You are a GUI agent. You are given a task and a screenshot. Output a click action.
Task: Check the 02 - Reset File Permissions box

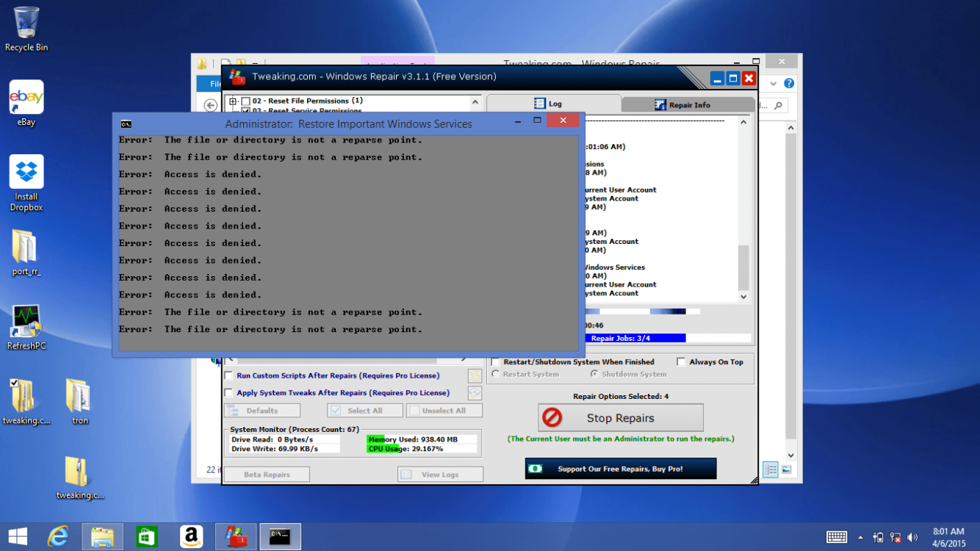245,101
